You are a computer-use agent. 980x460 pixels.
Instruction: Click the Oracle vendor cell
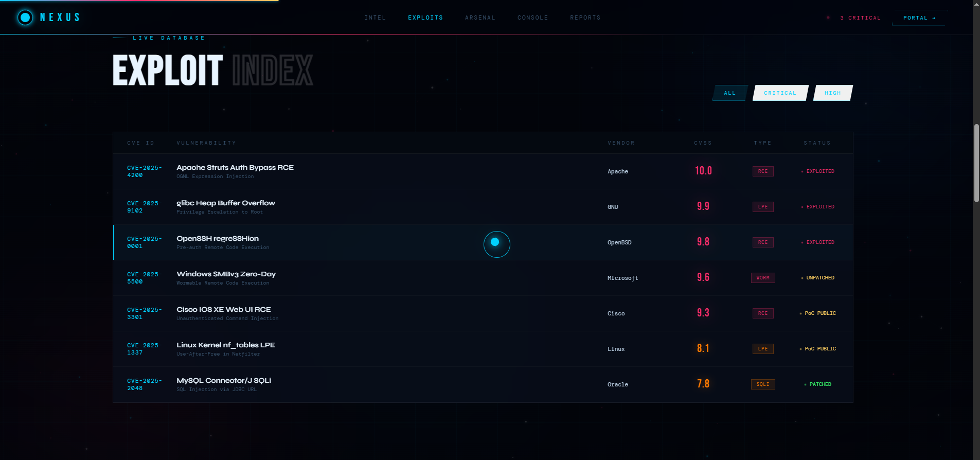[618, 384]
